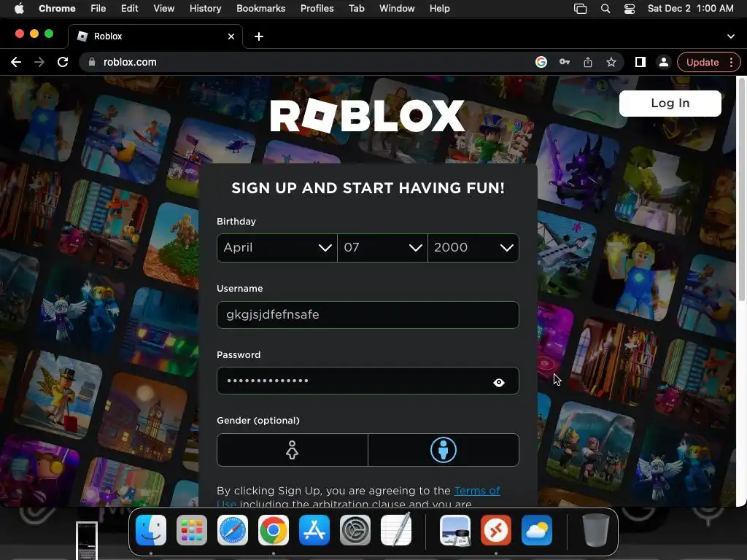The height and width of the screenshot is (560, 747).
Task: Click the Log In button
Action: pos(670,104)
